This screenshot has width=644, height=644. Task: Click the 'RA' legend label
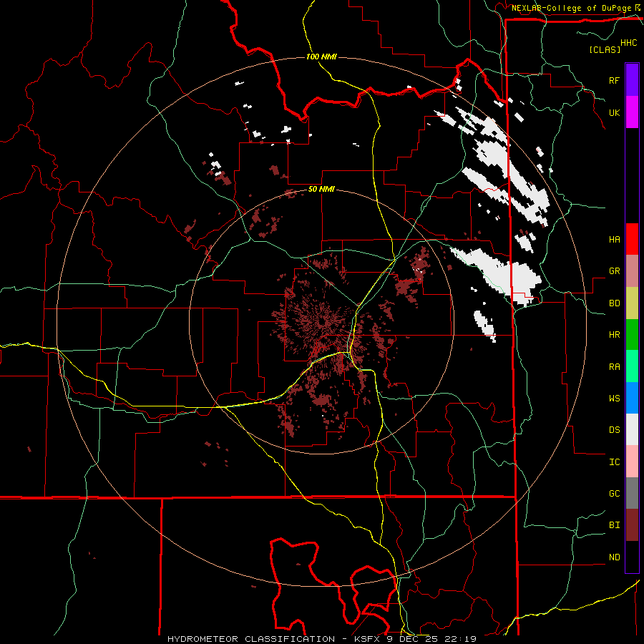[614, 367]
